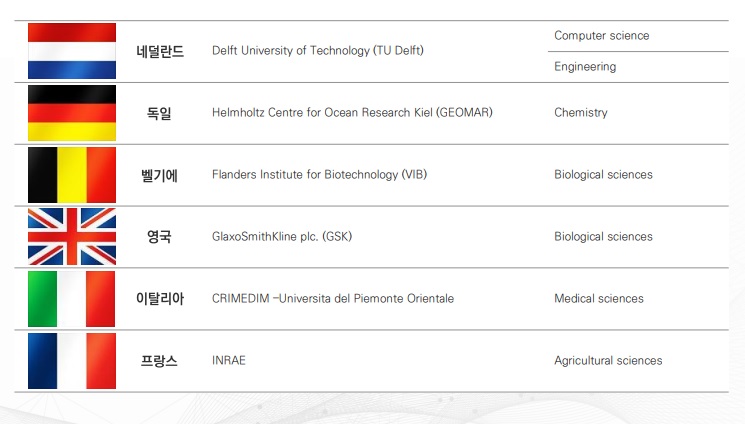Click Flanders Institute for Biotechnology (VIB)
The height and width of the screenshot is (424, 745).
coord(319,174)
